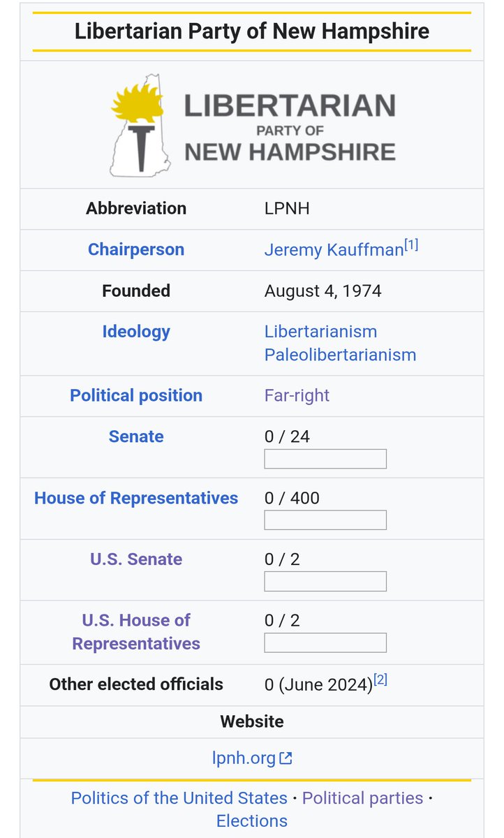Click the Senate 0 / 24 seat bar
The height and width of the screenshot is (838, 504).
click(x=325, y=459)
